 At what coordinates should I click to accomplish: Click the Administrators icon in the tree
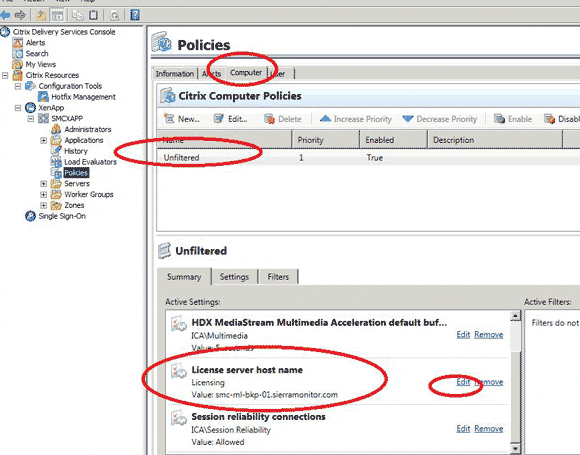56,129
